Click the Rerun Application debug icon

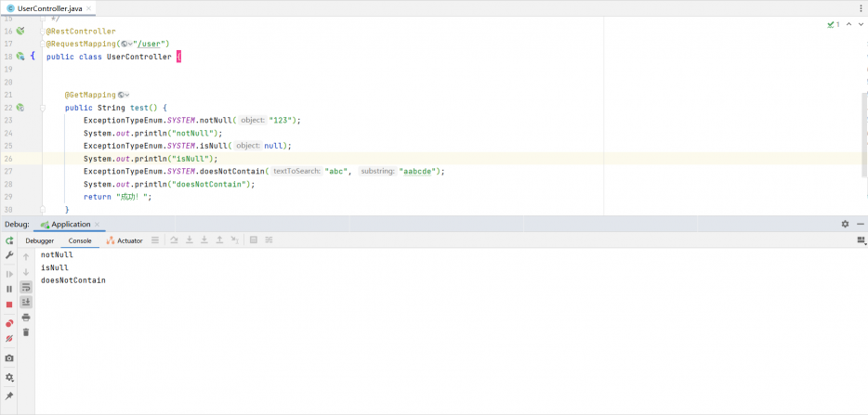[9, 240]
